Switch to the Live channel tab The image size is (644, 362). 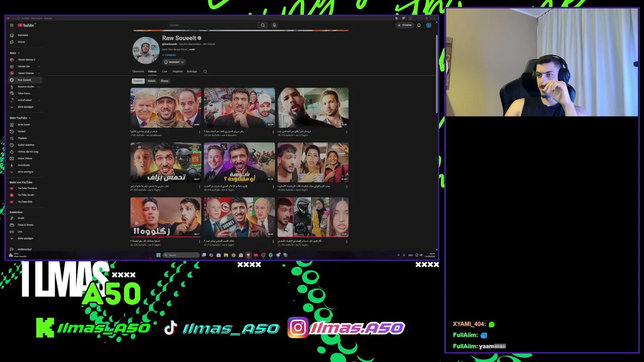(x=165, y=71)
